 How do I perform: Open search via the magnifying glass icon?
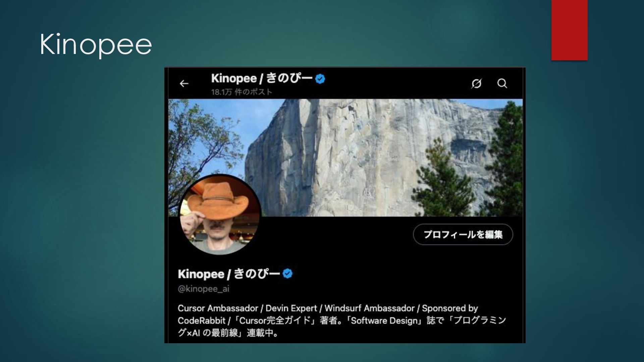click(x=502, y=83)
